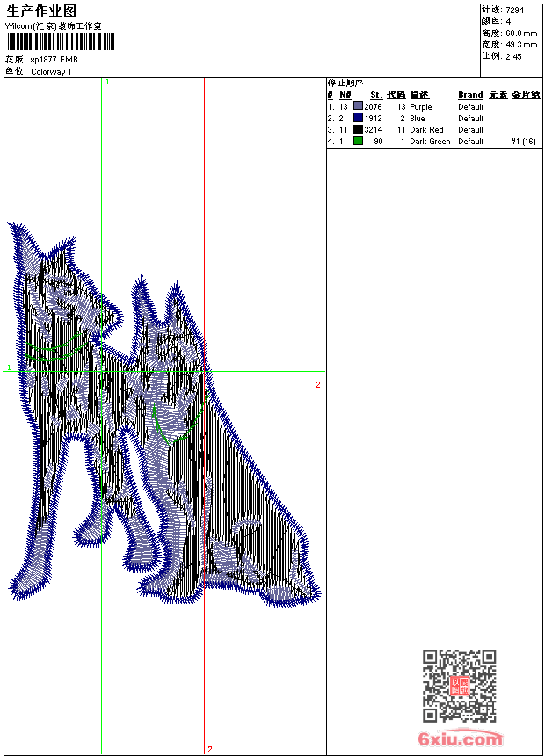
Task: Select the Dark Green thread row text
Action: coord(430,141)
